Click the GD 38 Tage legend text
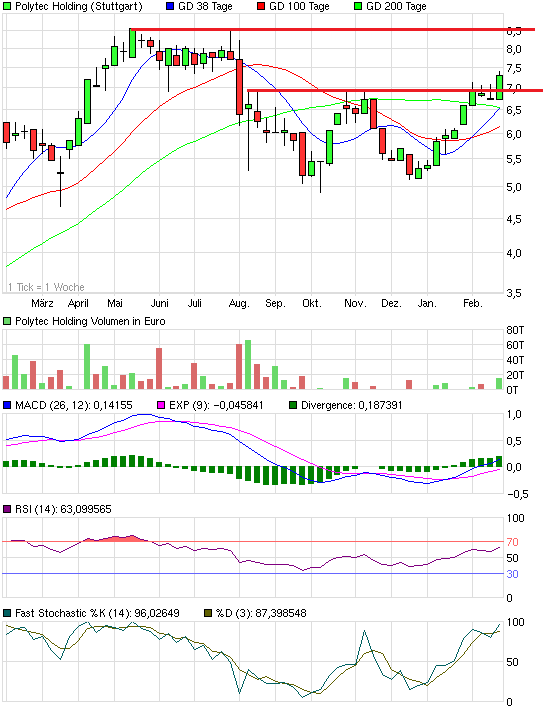Screen dimensions: 545x710 205,6
